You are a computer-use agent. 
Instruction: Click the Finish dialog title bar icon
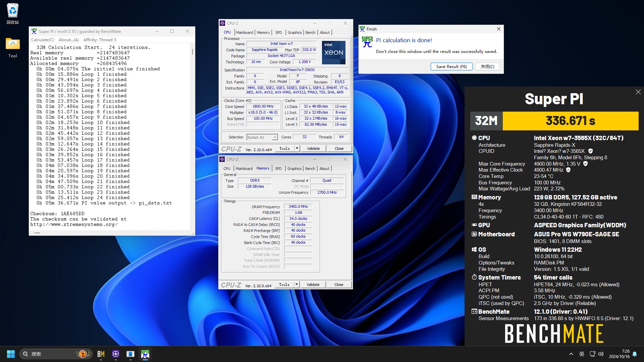tap(362, 29)
